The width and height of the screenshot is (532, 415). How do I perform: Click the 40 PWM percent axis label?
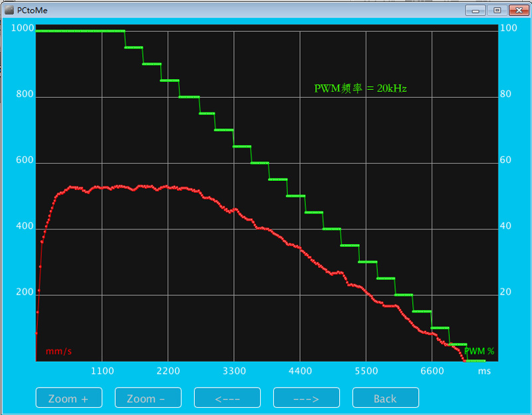pyautogui.click(x=505, y=226)
